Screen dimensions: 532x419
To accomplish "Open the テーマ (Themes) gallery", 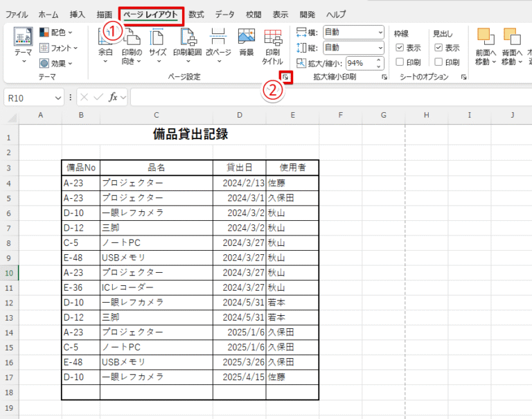I will coord(23,46).
